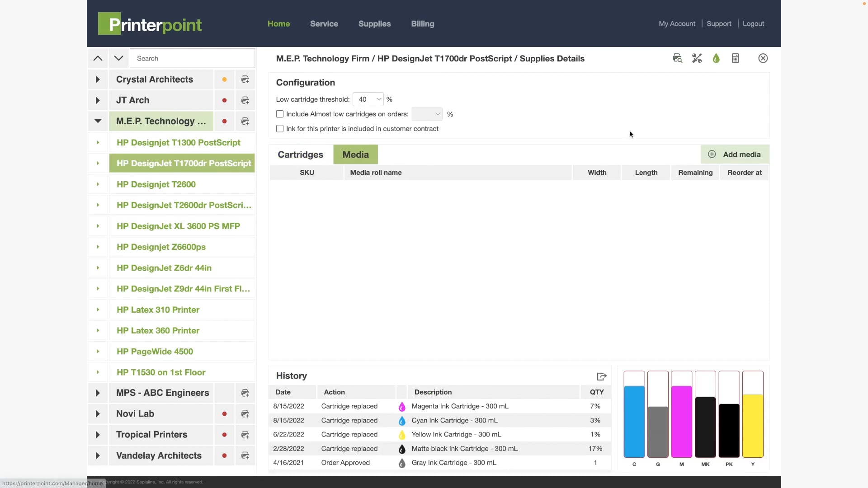Click the printer icon for Tropical Printers
The width and height of the screenshot is (868, 488).
(x=245, y=435)
